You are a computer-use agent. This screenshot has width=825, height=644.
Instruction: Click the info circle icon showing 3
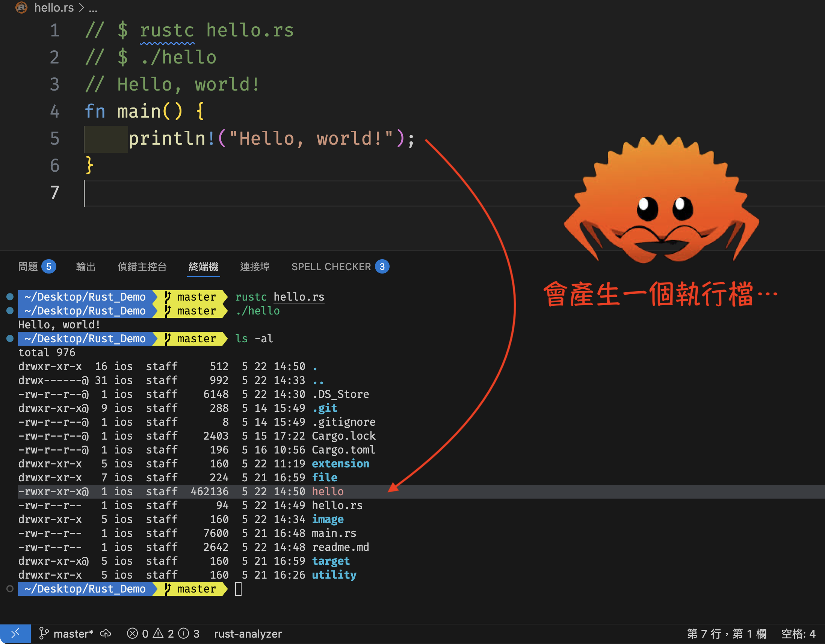(x=184, y=633)
